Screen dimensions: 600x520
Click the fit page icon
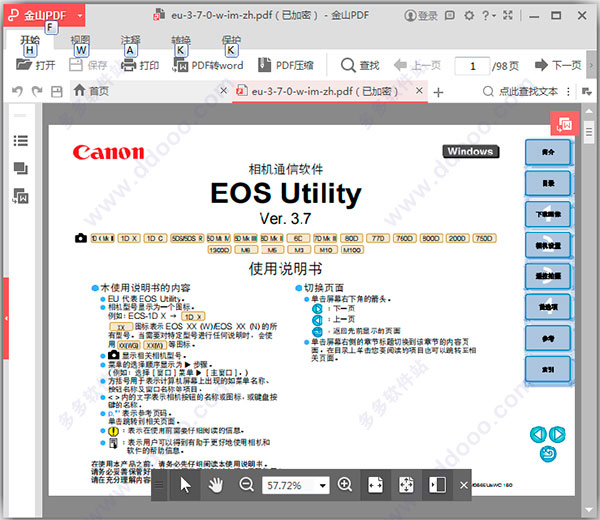(406, 485)
